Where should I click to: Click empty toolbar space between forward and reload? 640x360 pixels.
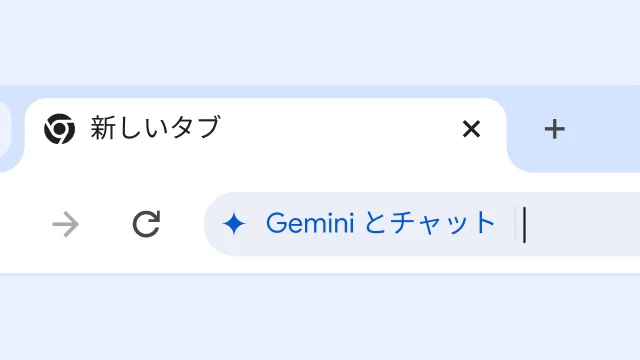pyautogui.click(x=106, y=224)
